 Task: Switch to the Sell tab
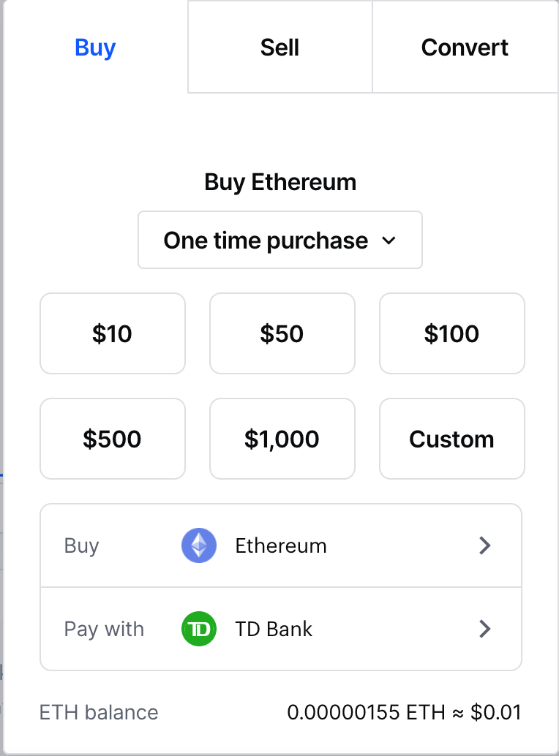tap(279, 47)
